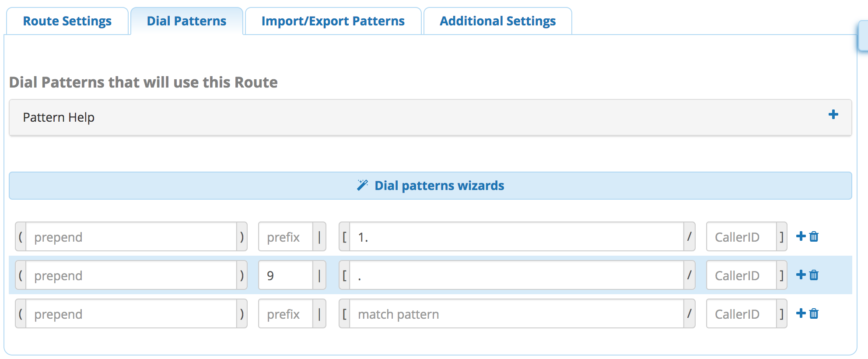Click the magic wand wizard icon

click(x=362, y=185)
